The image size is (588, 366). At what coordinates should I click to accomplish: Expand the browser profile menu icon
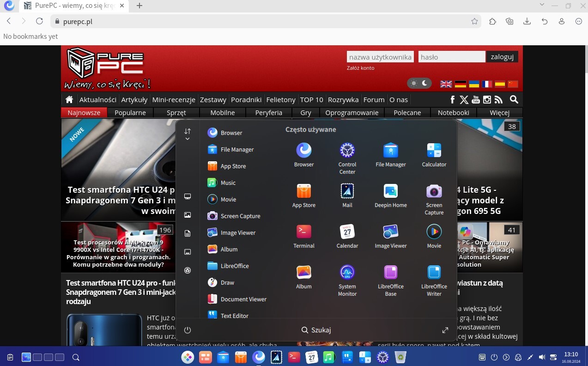coord(561,21)
